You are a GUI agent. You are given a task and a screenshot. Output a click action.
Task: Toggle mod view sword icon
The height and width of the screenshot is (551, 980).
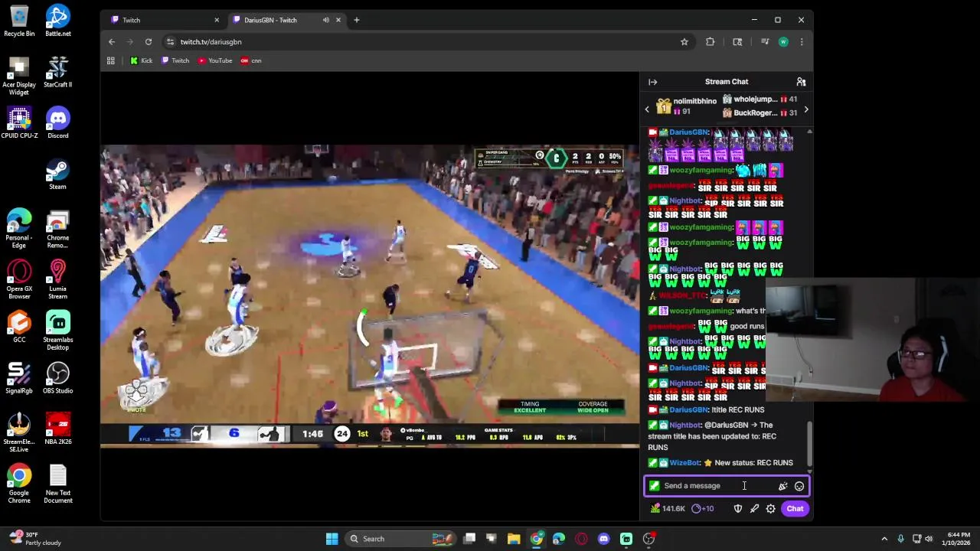pyautogui.click(x=754, y=509)
